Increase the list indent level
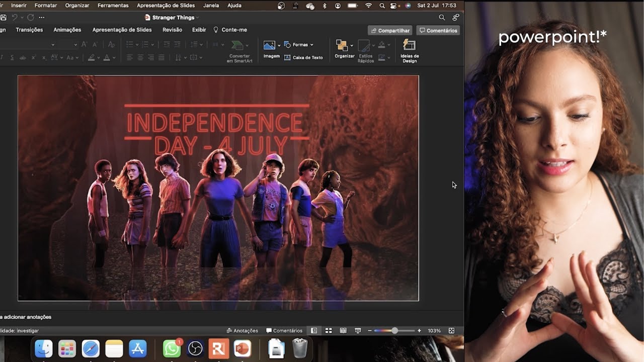 click(177, 44)
